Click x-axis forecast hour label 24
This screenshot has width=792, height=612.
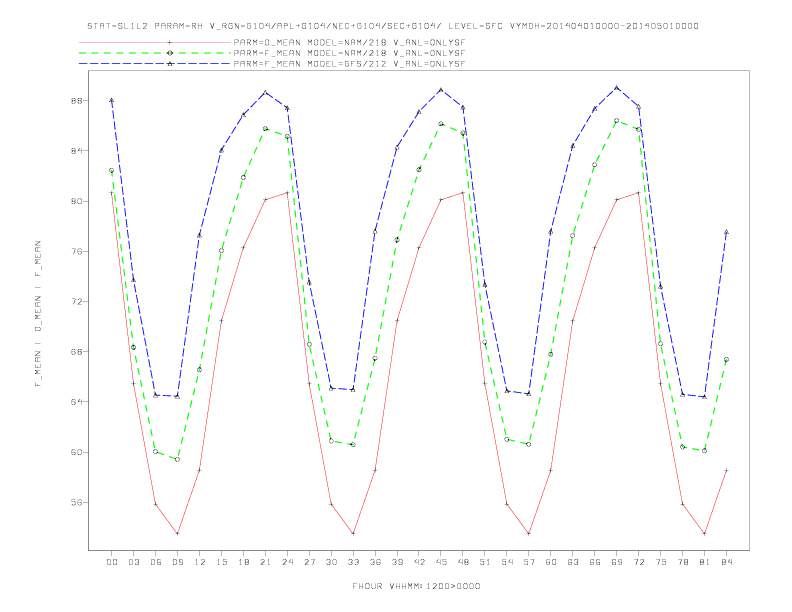pyautogui.click(x=287, y=562)
